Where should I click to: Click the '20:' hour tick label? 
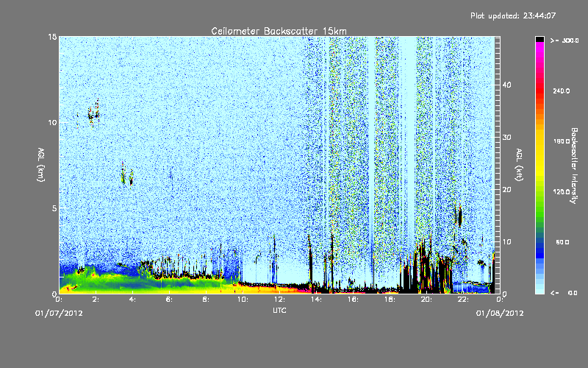[x=426, y=300]
